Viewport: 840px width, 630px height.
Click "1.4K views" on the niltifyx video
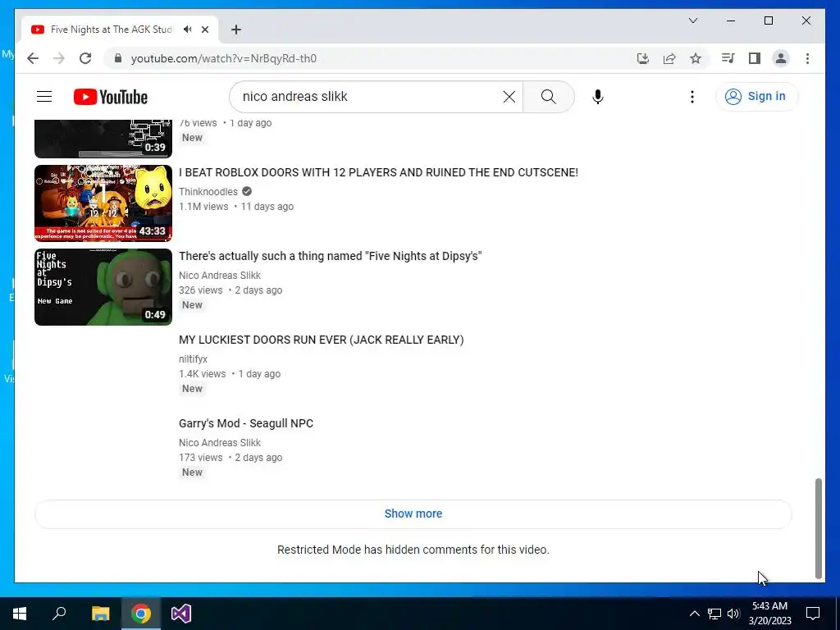click(x=202, y=373)
